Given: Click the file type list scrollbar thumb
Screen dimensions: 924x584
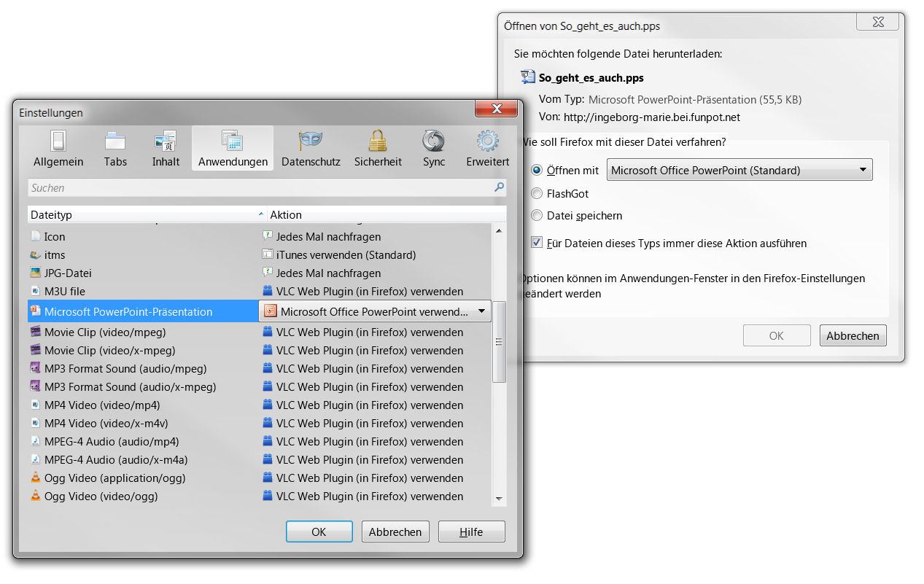Looking at the screenshot, I should click(x=500, y=341).
